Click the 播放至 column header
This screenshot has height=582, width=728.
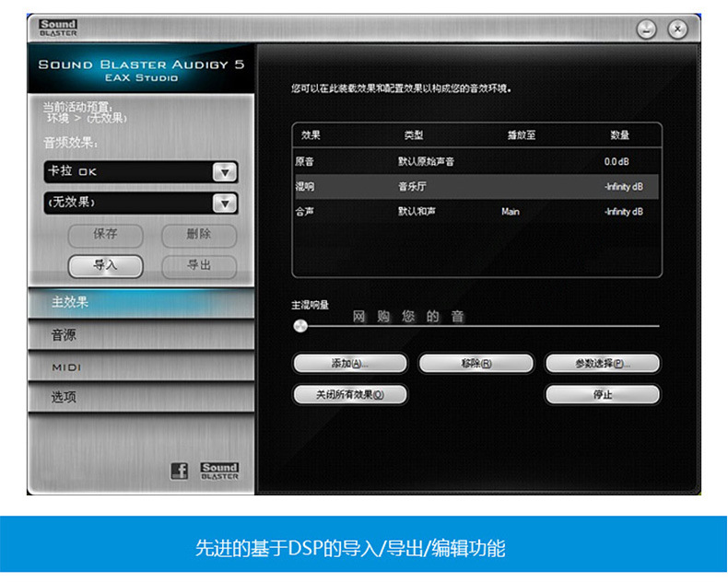[522, 135]
